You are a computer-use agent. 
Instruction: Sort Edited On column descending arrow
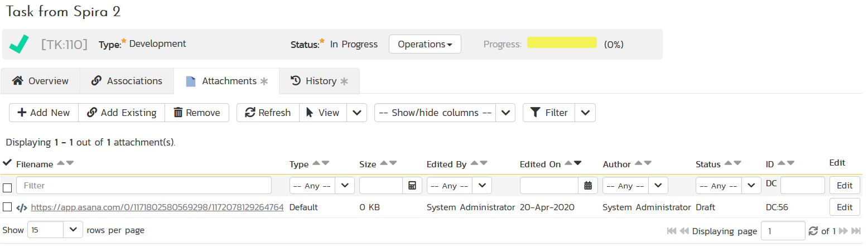coord(577,163)
